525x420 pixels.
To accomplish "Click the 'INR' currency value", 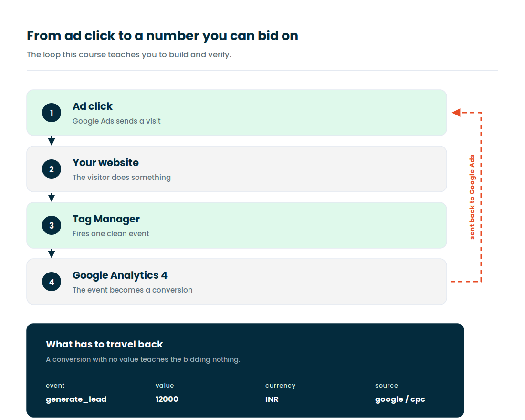I will (272, 399).
